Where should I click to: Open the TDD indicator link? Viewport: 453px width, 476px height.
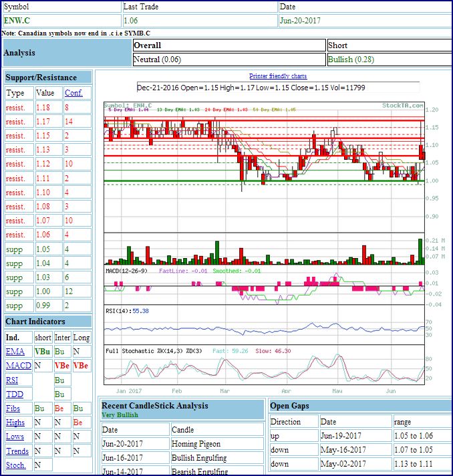15,394
